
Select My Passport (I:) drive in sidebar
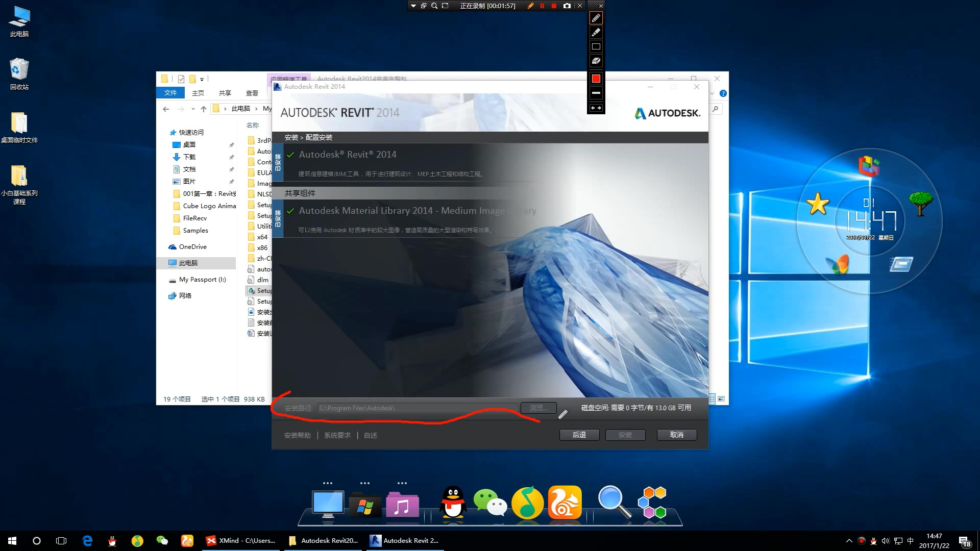202,280
